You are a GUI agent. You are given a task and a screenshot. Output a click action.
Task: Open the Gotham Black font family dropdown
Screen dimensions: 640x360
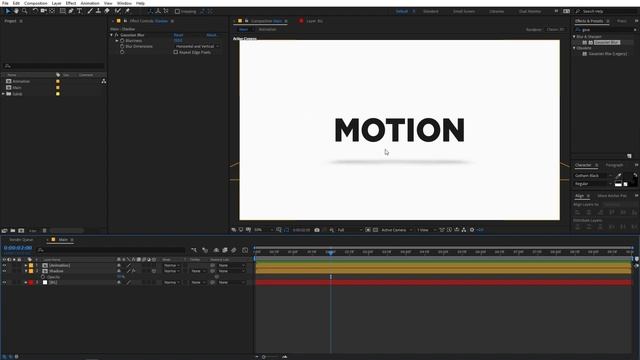pyautogui.click(x=593, y=176)
